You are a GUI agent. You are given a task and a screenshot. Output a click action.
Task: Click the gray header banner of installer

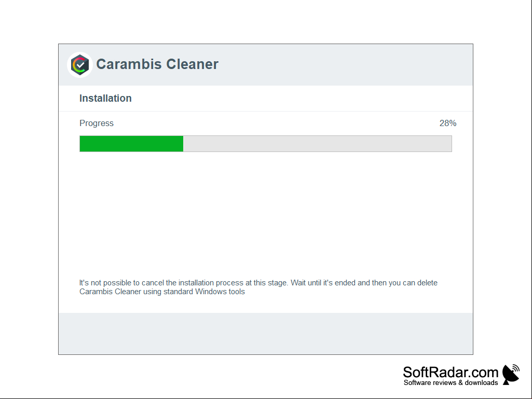266,65
